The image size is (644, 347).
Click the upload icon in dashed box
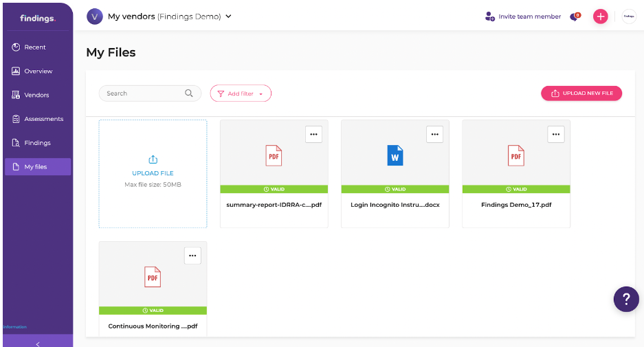click(153, 160)
